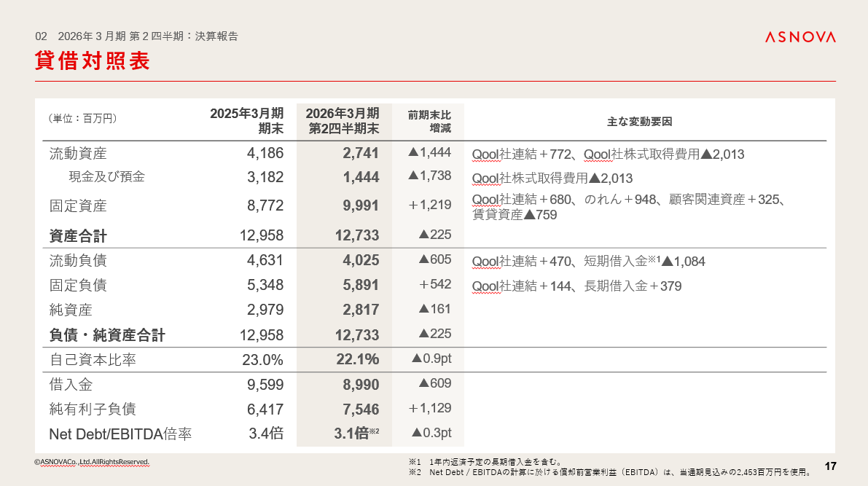Select the 2026年3月期 第2四半期末 column header
Image resolution: width=868 pixels, height=486 pixels.
[343, 121]
